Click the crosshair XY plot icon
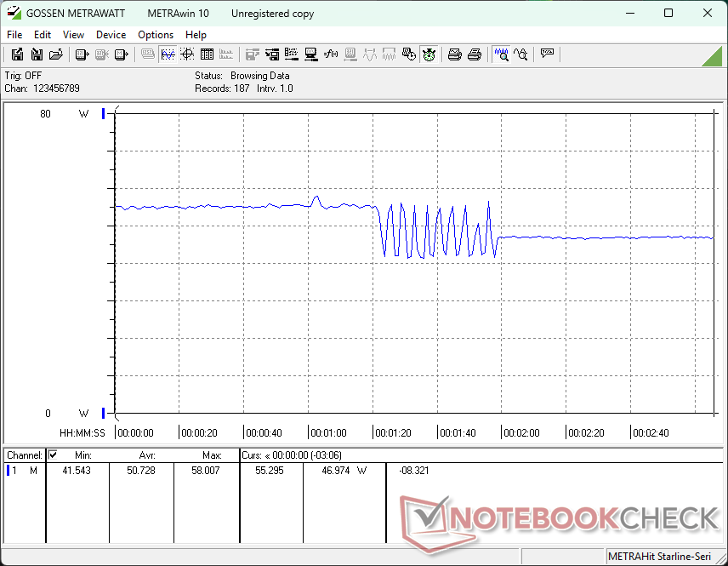Image resolution: width=728 pixels, height=566 pixels. pyautogui.click(x=187, y=54)
